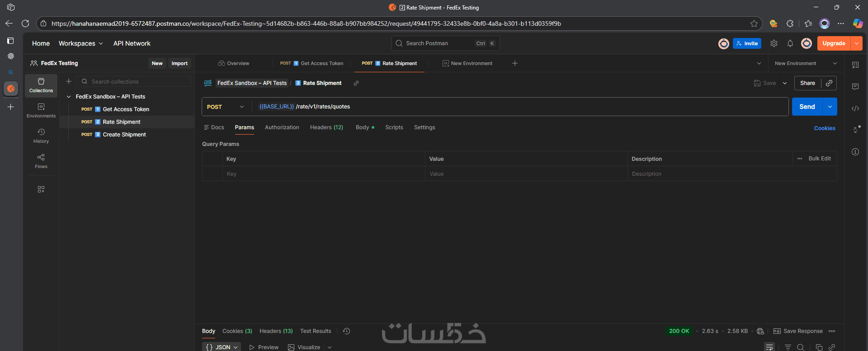This screenshot has height=351, width=868.
Task: Open the Cookies (3) response tab
Action: point(237,331)
